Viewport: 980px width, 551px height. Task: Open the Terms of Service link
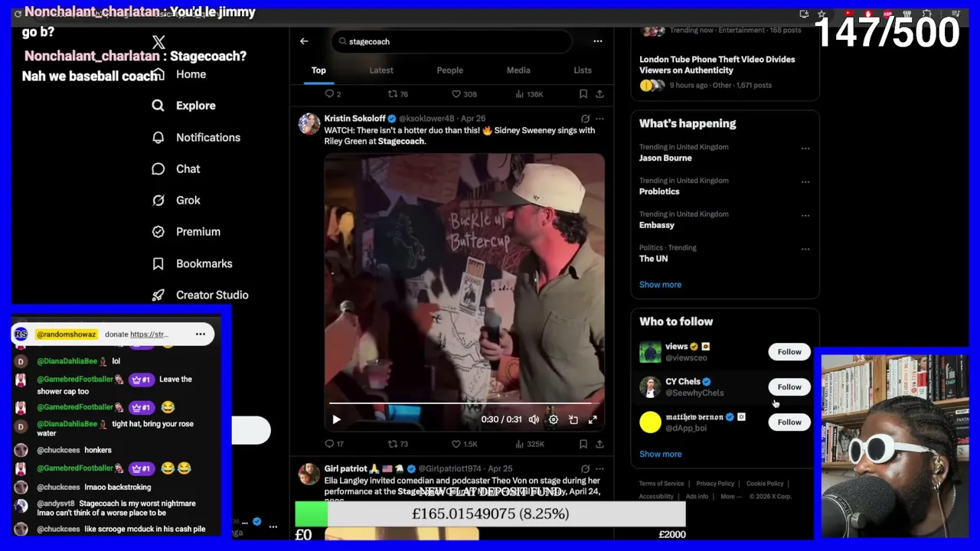tap(661, 484)
